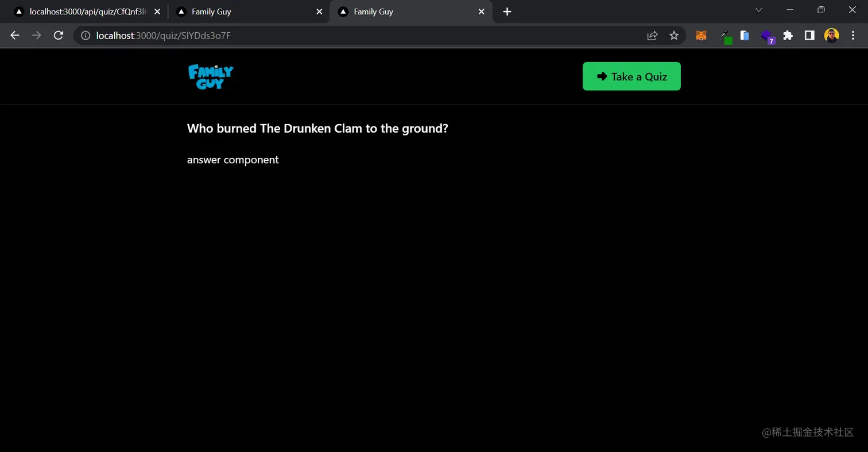The image size is (868, 452).
Task: Open the Chrome profile avatar
Action: pyautogui.click(x=831, y=36)
